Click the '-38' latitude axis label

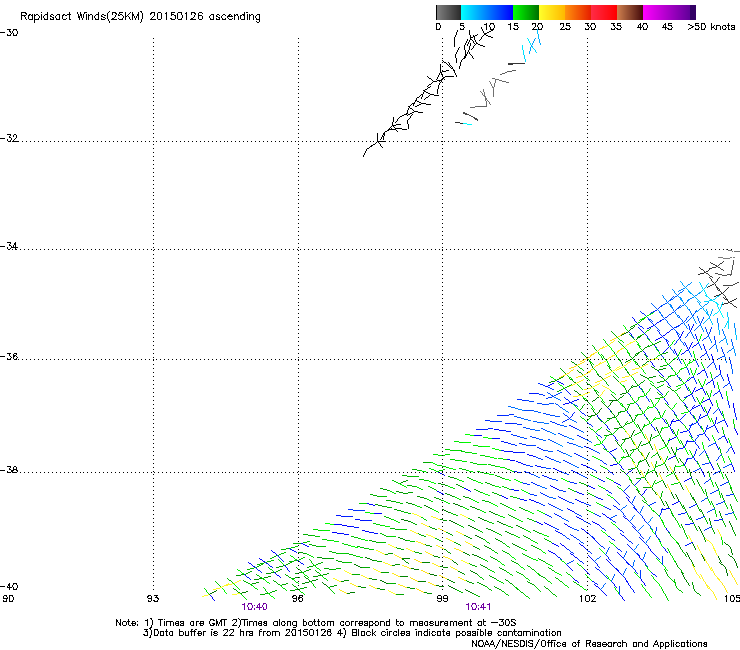click(9, 470)
